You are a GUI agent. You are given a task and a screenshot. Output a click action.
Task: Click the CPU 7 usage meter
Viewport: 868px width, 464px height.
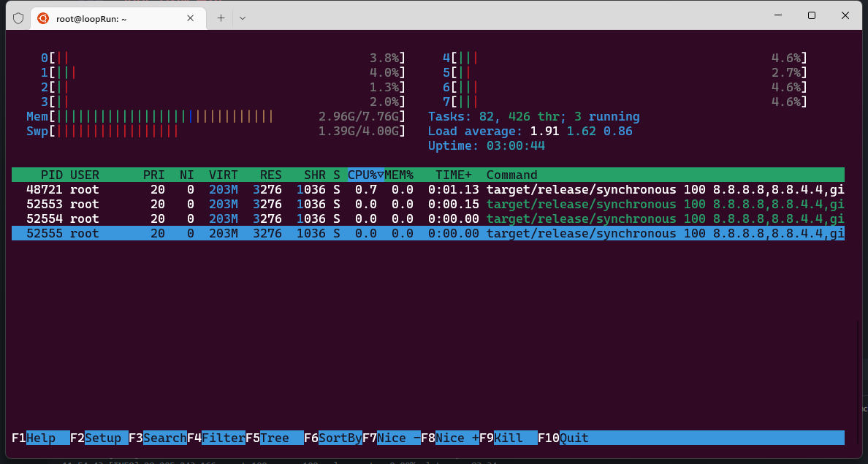[x=625, y=102]
